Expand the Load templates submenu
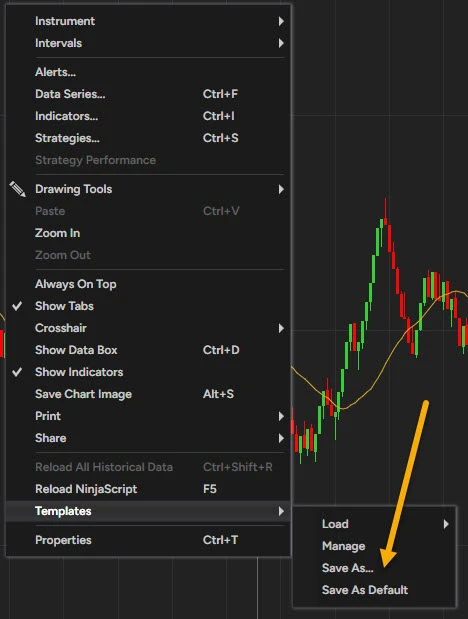The height and width of the screenshot is (619, 468). pyautogui.click(x=374, y=524)
